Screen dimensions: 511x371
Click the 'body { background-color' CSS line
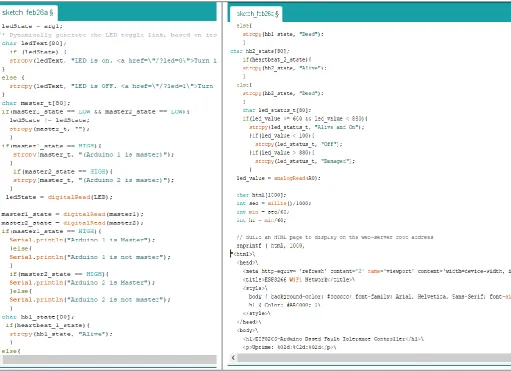click(380, 297)
